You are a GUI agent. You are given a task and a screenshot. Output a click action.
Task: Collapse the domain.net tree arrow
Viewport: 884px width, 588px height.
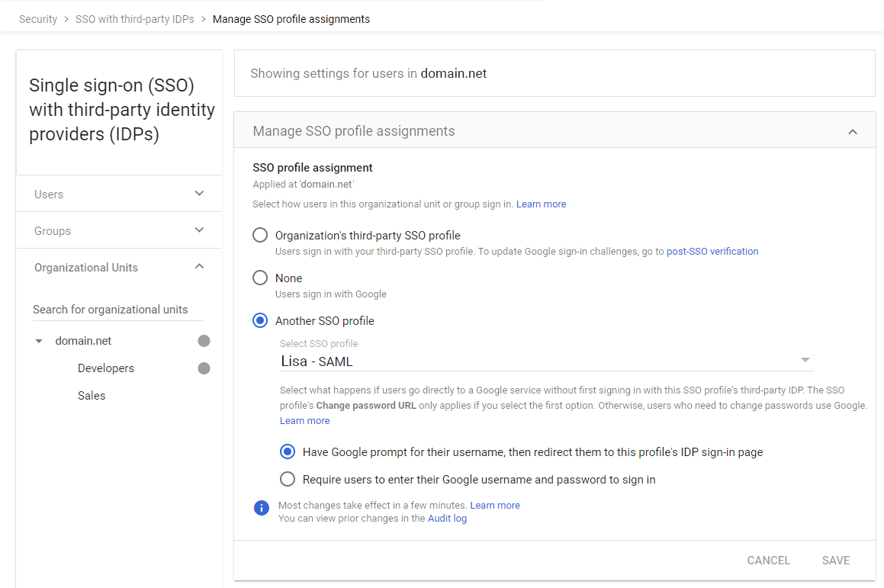(x=39, y=342)
